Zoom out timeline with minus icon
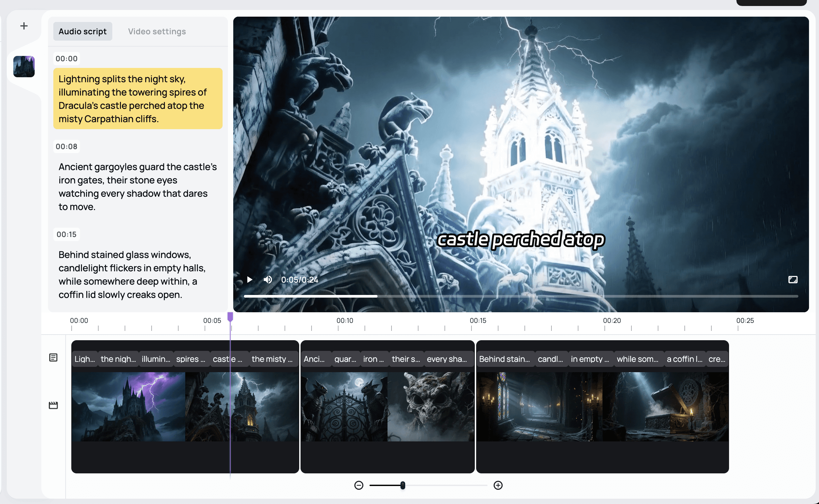This screenshot has height=504, width=819. pos(359,485)
